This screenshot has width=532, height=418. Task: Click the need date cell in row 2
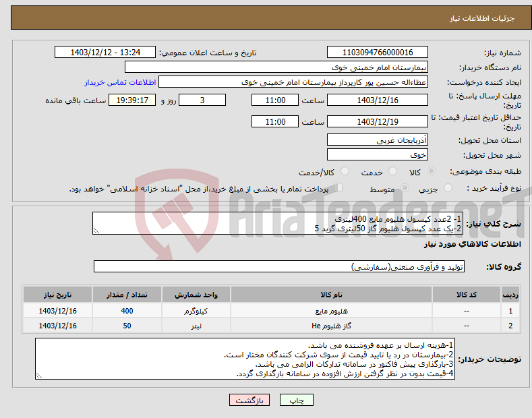point(57,326)
